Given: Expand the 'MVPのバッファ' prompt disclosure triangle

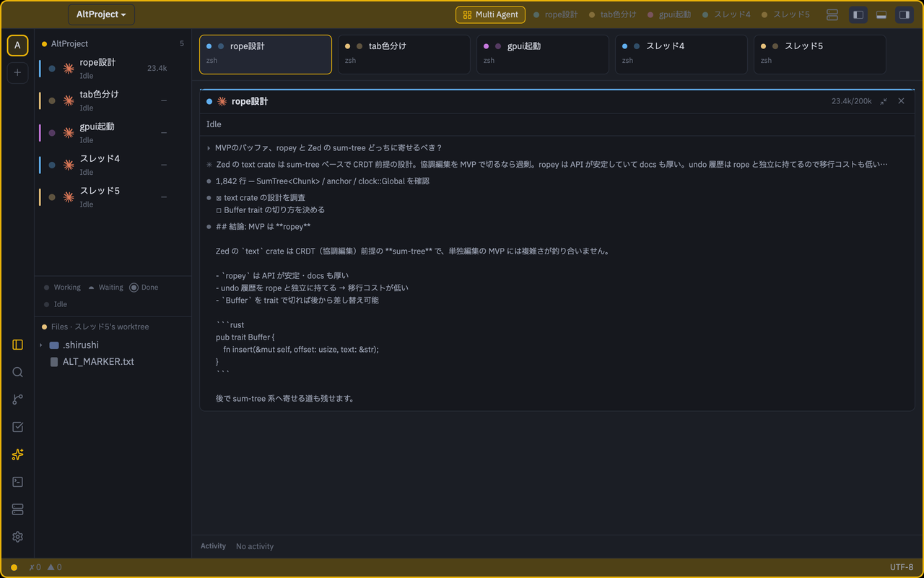Looking at the screenshot, I should click(209, 148).
